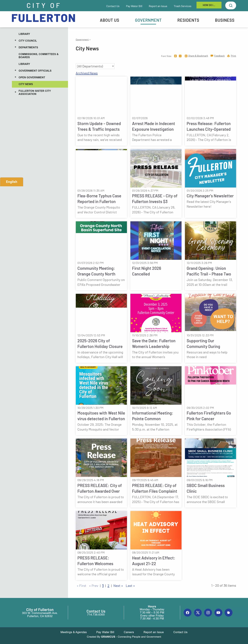The height and width of the screenshot is (644, 248).
Task: Click GRANICUS footer link
Action: click(108, 637)
